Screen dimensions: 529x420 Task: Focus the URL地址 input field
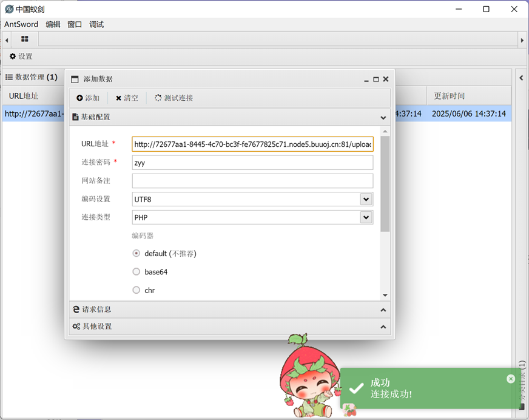(x=252, y=144)
